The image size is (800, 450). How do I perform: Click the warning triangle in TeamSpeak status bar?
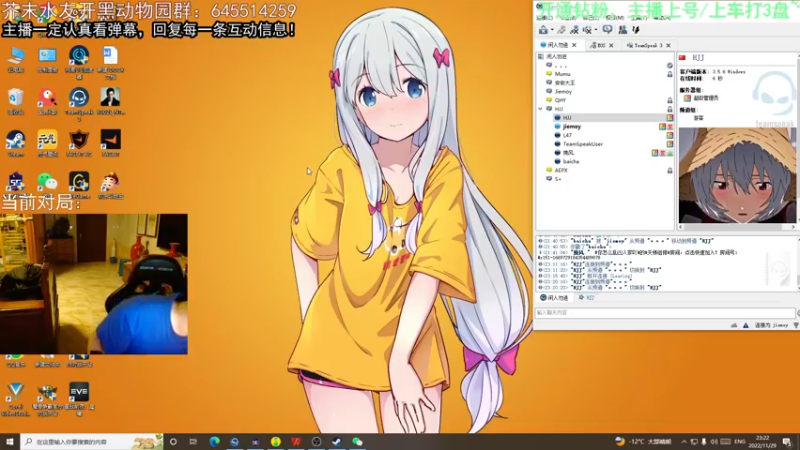coord(745,325)
